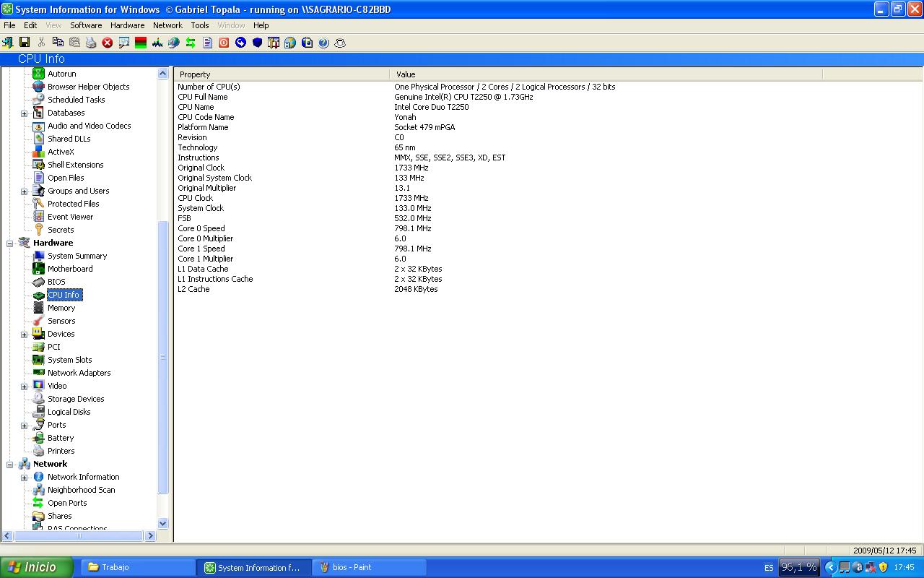Click the ES language indicator
Viewport: 924px width, 578px height.
tap(769, 568)
